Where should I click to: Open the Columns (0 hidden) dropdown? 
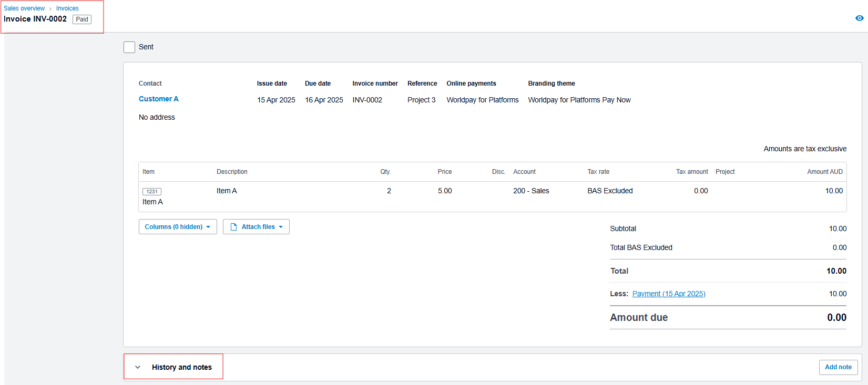[178, 227]
